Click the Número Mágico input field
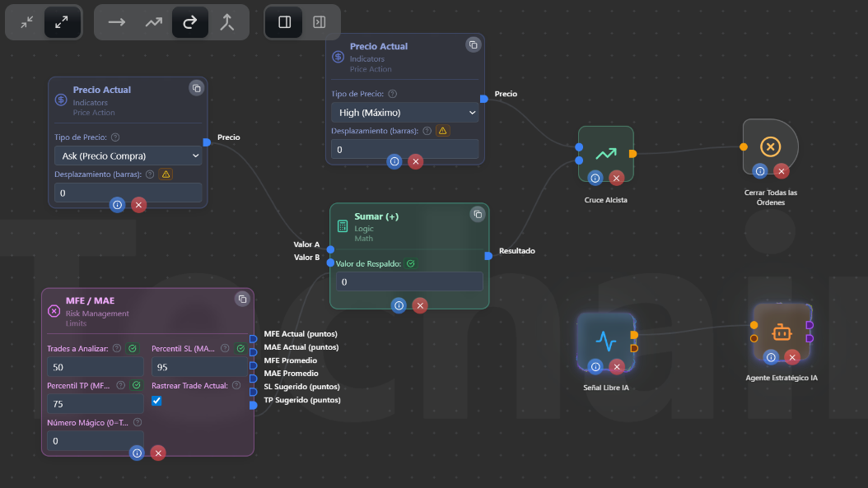 pyautogui.click(x=95, y=441)
